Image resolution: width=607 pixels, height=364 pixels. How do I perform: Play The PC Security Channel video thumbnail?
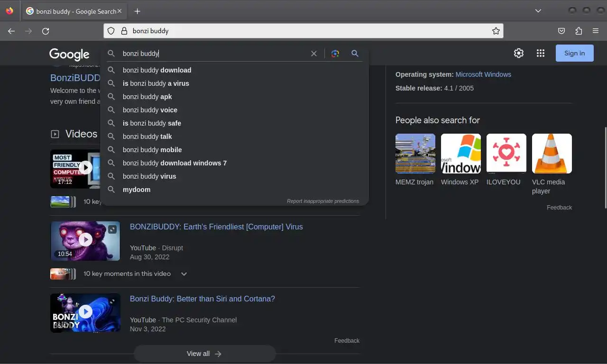[x=85, y=312]
